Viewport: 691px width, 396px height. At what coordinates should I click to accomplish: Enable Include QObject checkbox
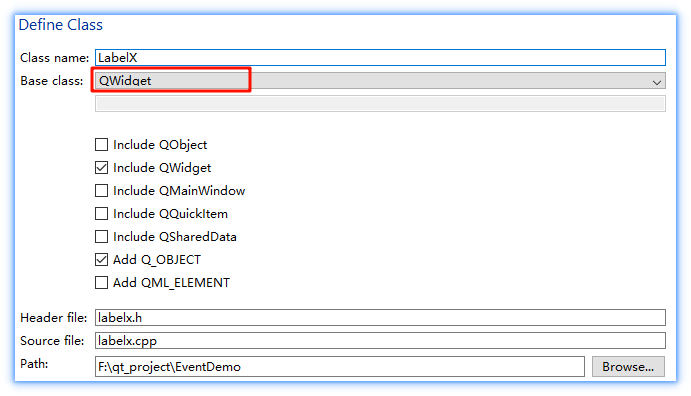(101, 144)
